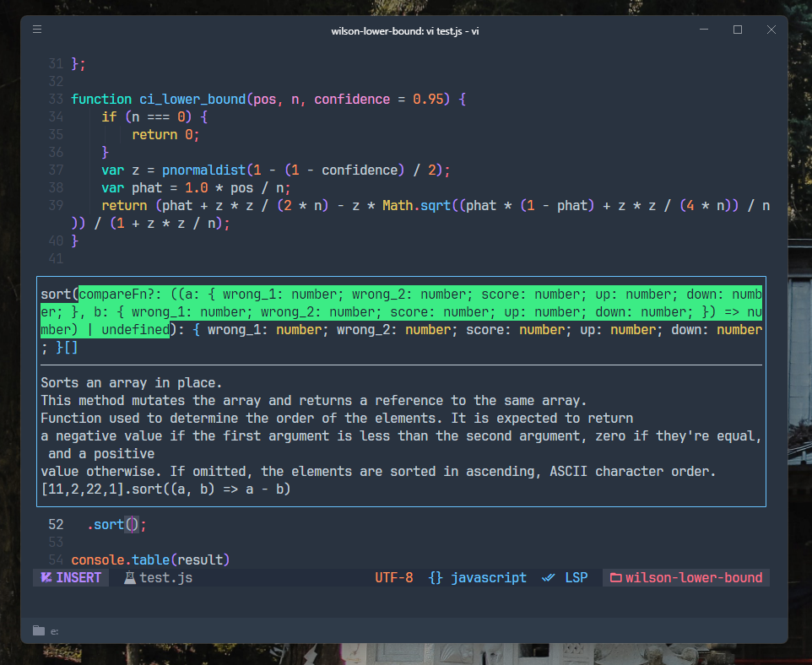Viewport: 812px width, 665px height.
Task: Click the test.js filename in statusline
Action: (x=166, y=578)
